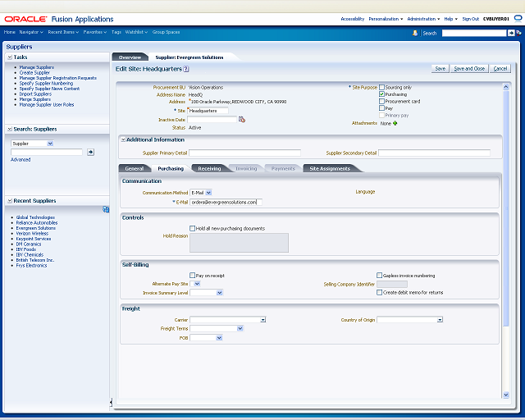Click the Advanced search link
Viewport: 525px width, 420px height.
21,160
